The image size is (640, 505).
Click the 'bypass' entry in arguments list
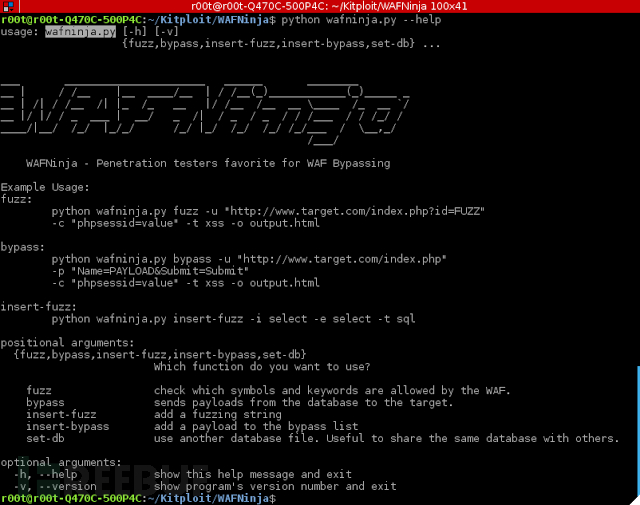45,403
